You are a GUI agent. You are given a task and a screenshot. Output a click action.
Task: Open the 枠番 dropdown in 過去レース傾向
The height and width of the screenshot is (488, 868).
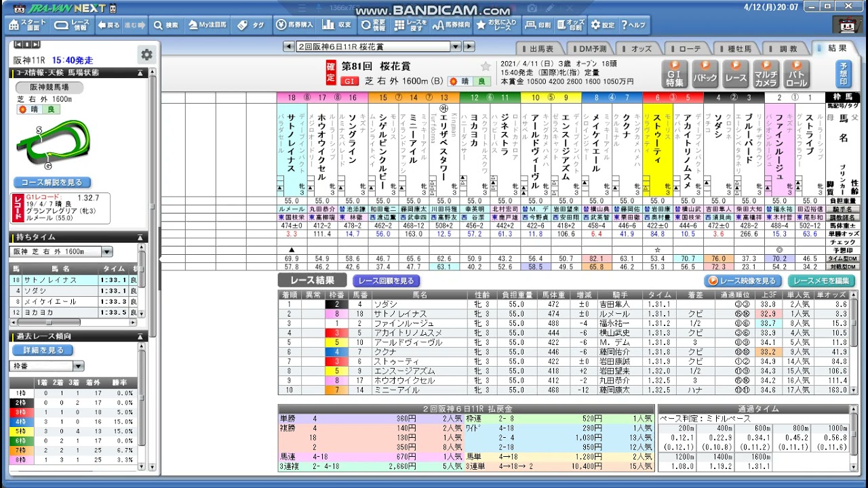click(x=79, y=366)
